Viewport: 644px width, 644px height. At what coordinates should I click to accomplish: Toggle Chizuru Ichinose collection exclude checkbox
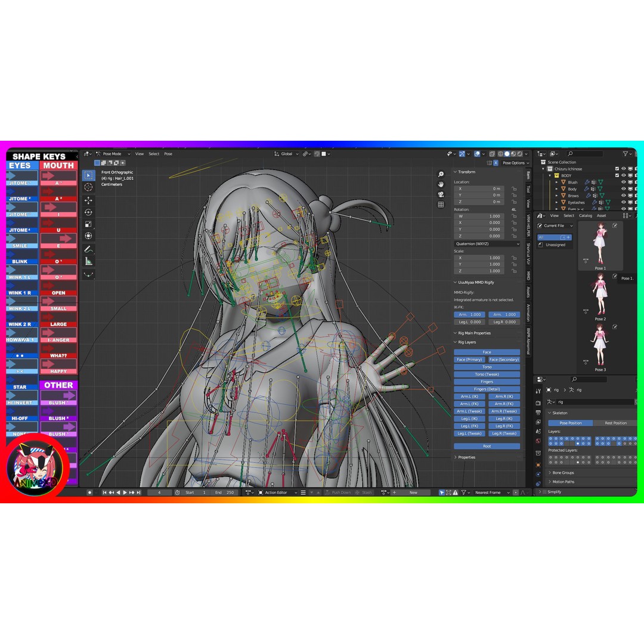(617, 169)
